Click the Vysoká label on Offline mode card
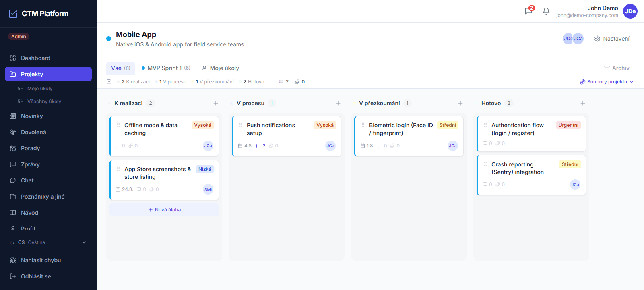The image size is (644, 290). [x=202, y=125]
